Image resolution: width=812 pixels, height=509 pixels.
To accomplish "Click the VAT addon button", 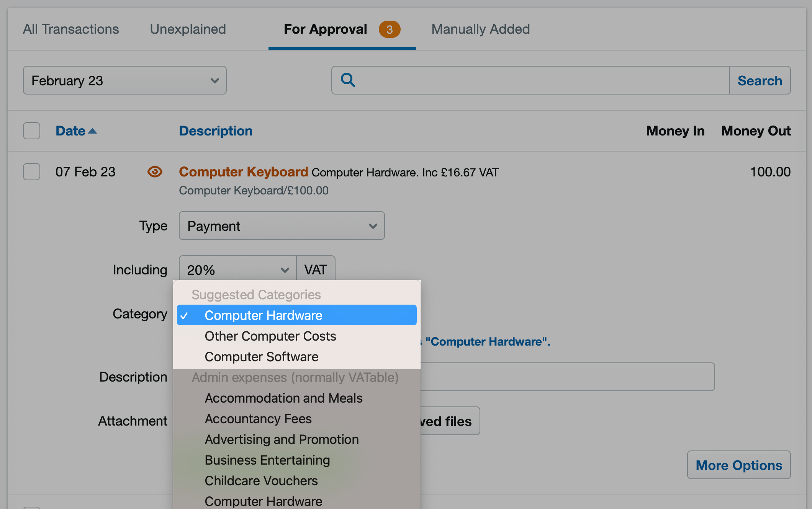I will (316, 270).
